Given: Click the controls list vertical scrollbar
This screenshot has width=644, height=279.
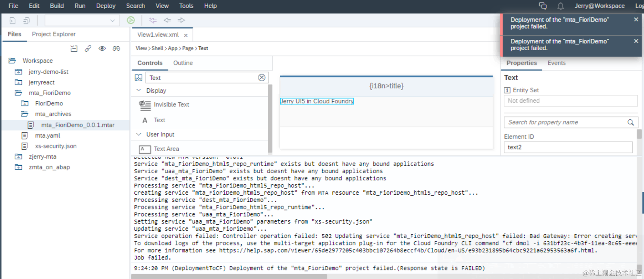Looking at the screenshot, I should pyautogui.click(x=270, y=118).
